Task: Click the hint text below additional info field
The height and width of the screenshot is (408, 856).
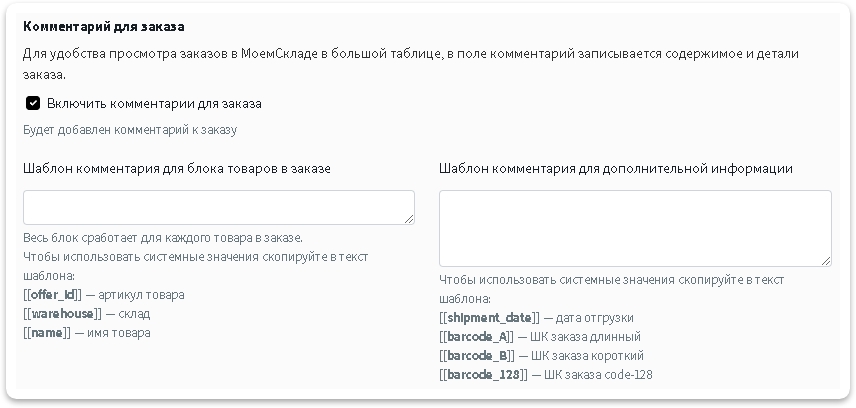Action: click(x=611, y=280)
